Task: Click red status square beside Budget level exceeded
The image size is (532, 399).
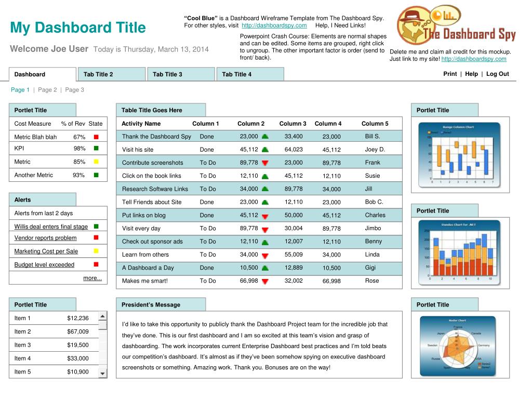Action: click(x=96, y=264)
